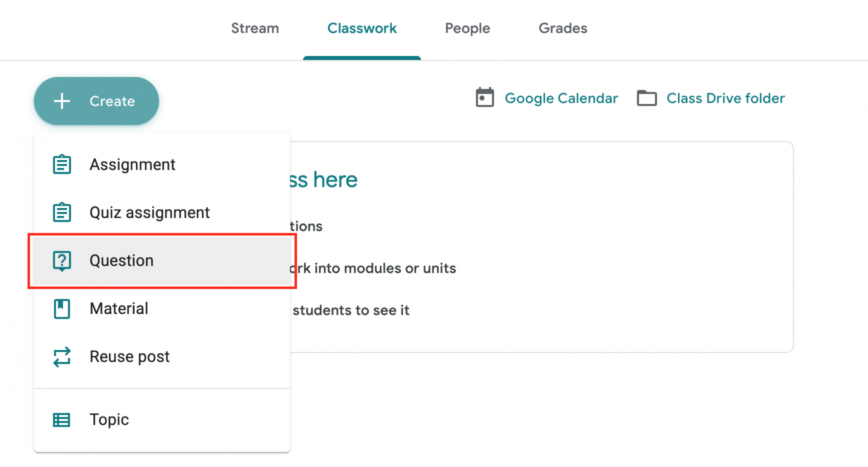This screenshot has height=467, width=868.
Task: Click the Material bookmark icon
Action: (x=62, y=309)
